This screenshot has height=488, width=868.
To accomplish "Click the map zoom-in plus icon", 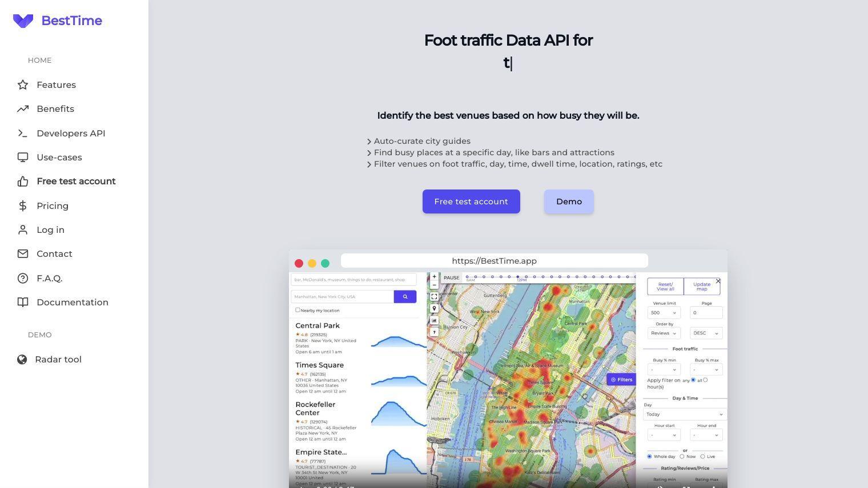I will (434, 277).
